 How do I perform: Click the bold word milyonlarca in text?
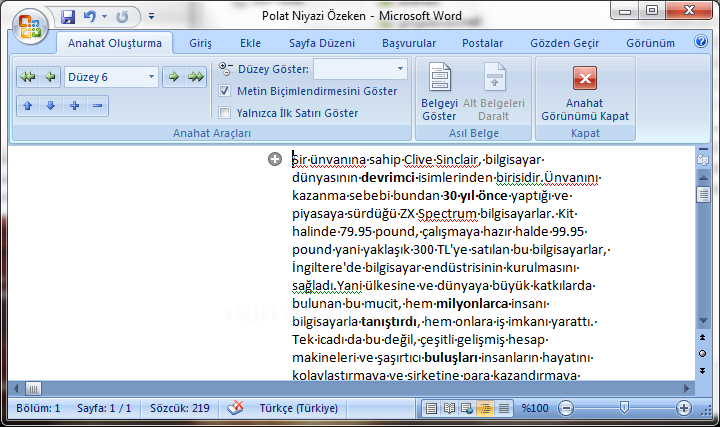[472, 303]
